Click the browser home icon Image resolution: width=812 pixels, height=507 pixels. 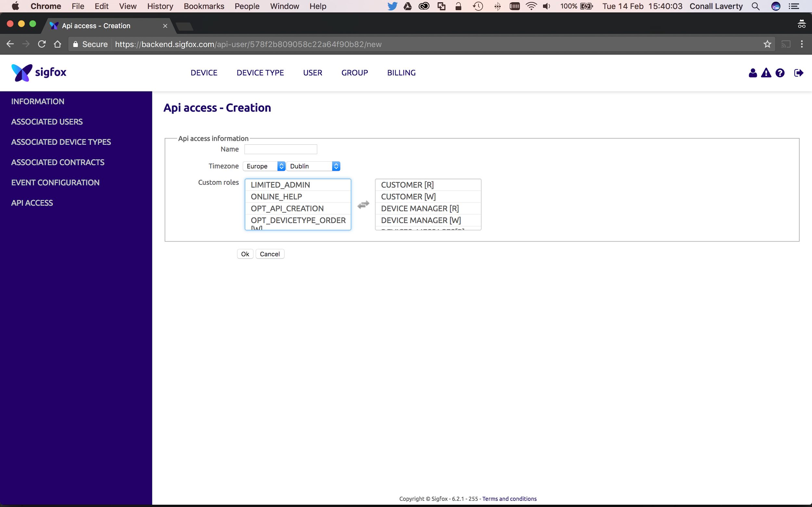tap(57, 44)
